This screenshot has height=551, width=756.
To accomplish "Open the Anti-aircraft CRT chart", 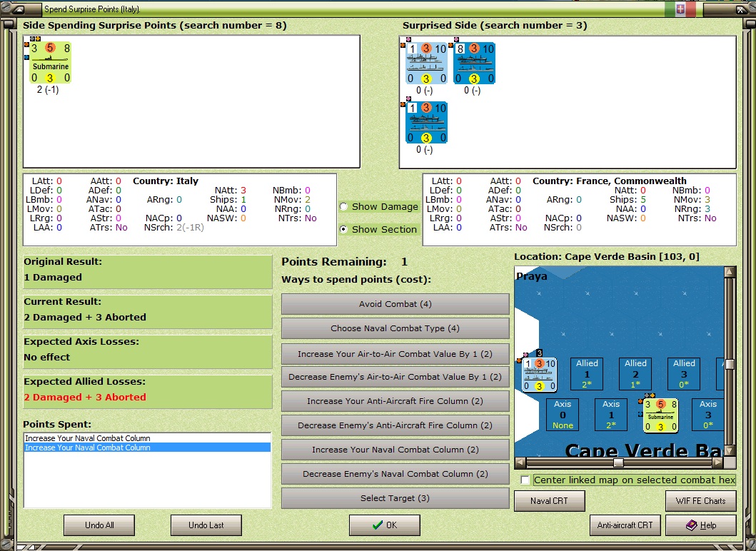I will (x=625, y=525).
